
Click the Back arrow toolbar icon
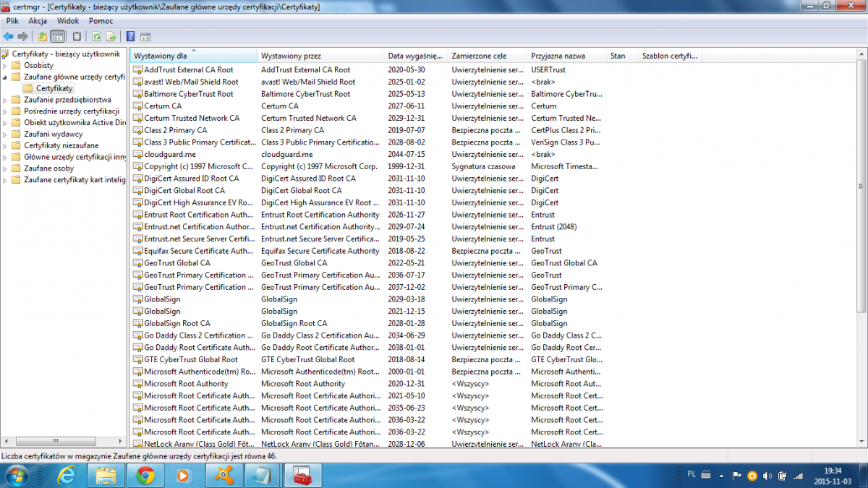point(8,36)
